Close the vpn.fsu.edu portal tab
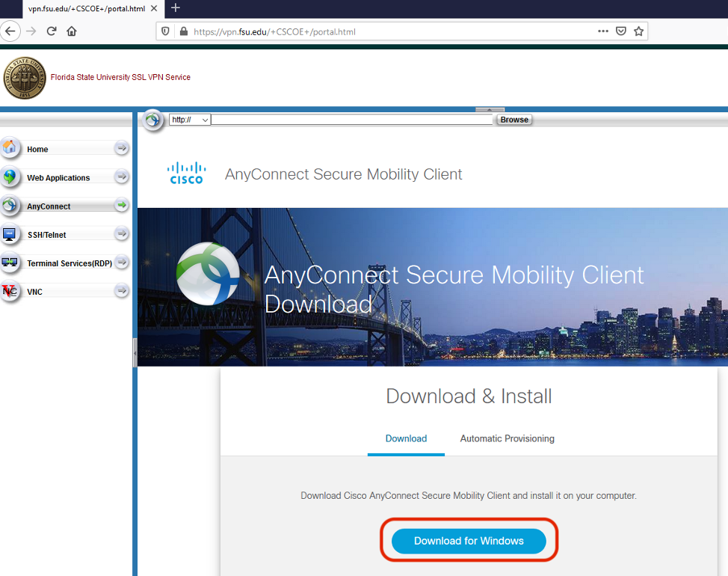Image resolution: width=728 pixels, height=576 pixels. 154,8
